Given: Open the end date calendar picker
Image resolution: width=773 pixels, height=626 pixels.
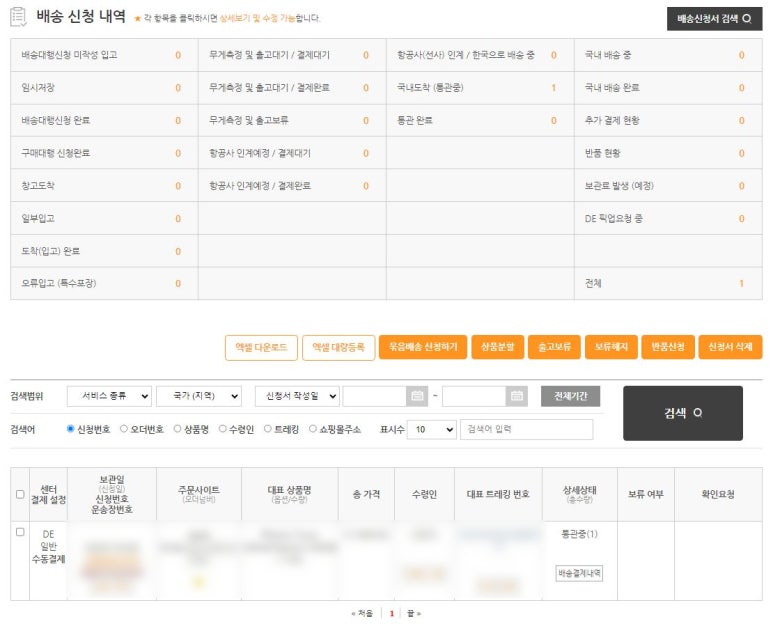Looking at the screenshot, I should coord(517,397).
